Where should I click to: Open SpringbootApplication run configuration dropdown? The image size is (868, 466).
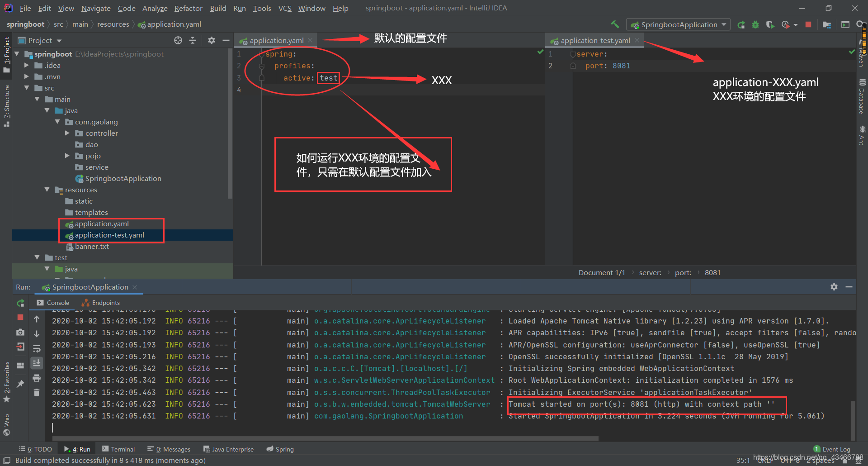[x=679, y=24]
